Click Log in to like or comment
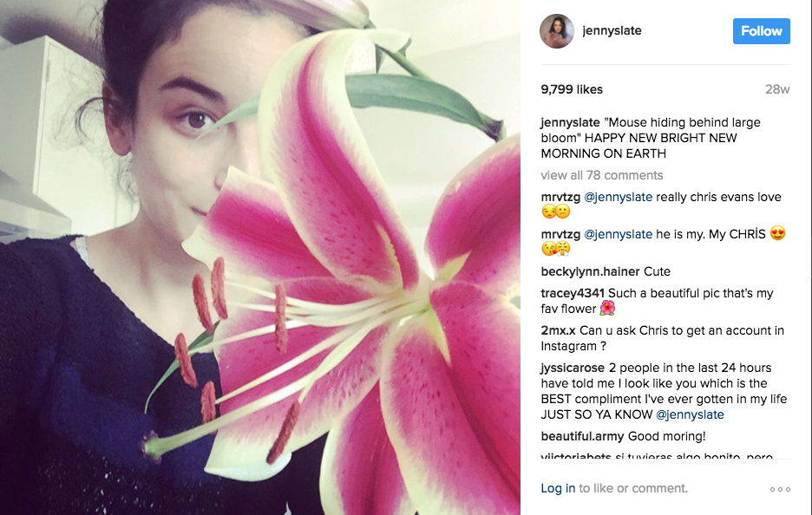812x515 pixels. (x=558, y=488)
